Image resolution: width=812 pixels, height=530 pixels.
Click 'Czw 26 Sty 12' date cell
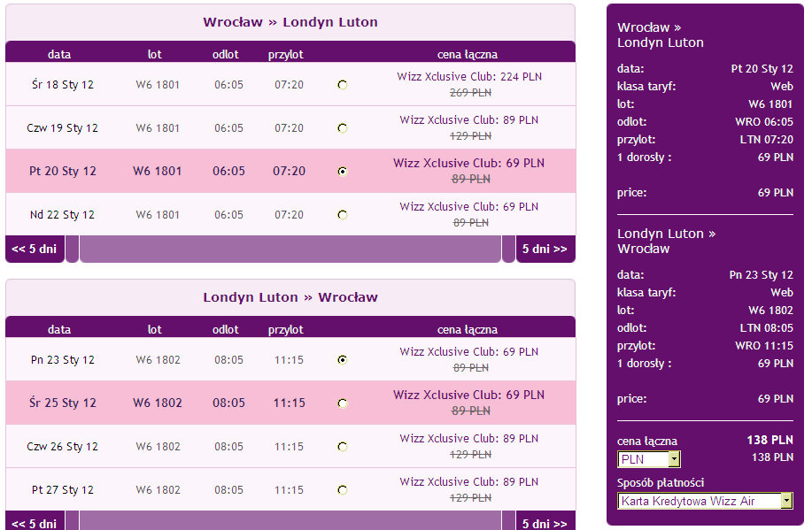tap(62, 446)
